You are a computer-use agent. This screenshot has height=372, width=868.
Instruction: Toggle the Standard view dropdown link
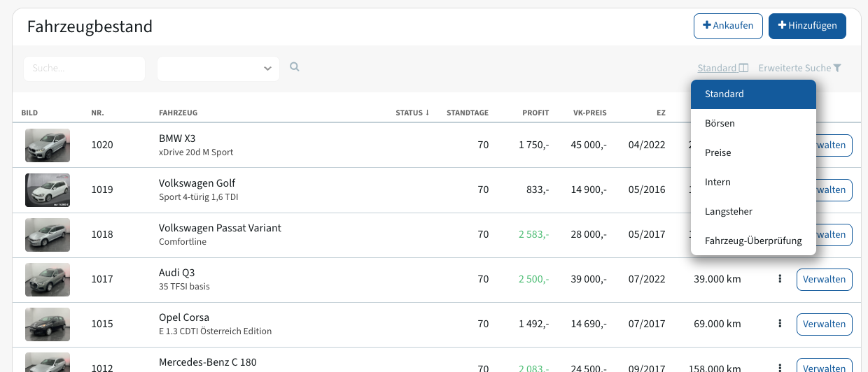[717, 68]
